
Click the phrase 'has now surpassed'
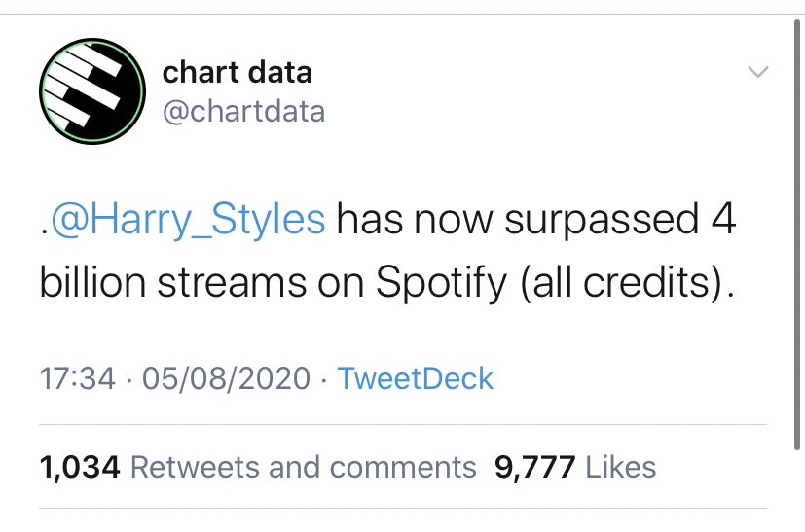[x=518, y=219]
